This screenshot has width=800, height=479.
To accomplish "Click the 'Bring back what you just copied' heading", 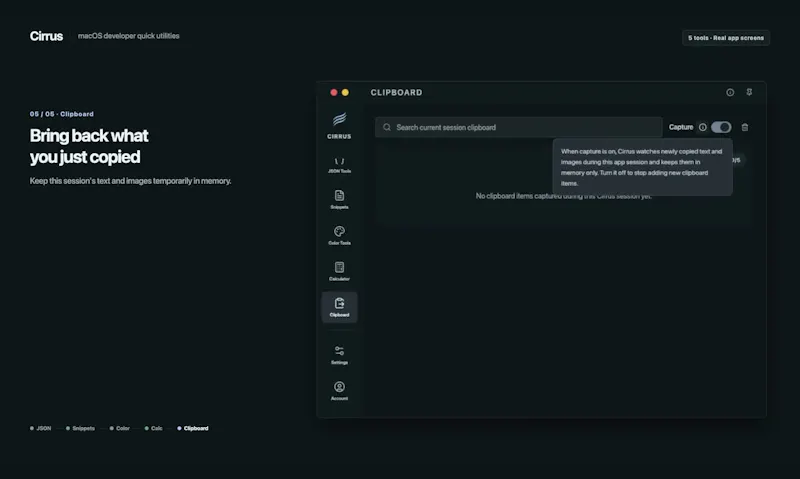I will point(89,146).
